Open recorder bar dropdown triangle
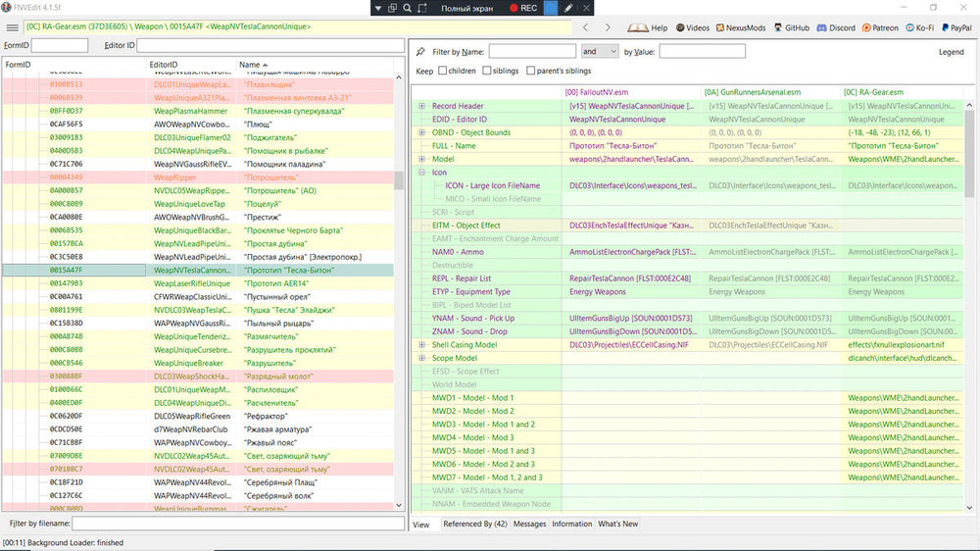 click(378, 8)
